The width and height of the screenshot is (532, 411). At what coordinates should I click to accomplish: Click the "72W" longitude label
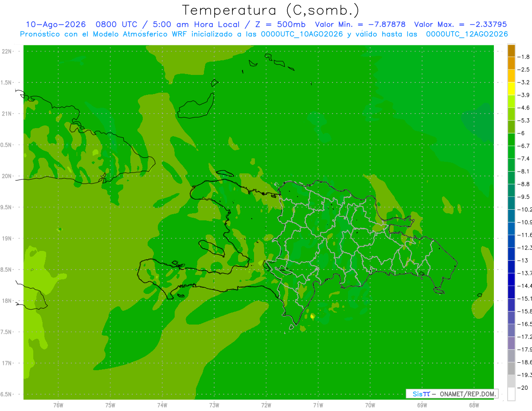point(266,405)
